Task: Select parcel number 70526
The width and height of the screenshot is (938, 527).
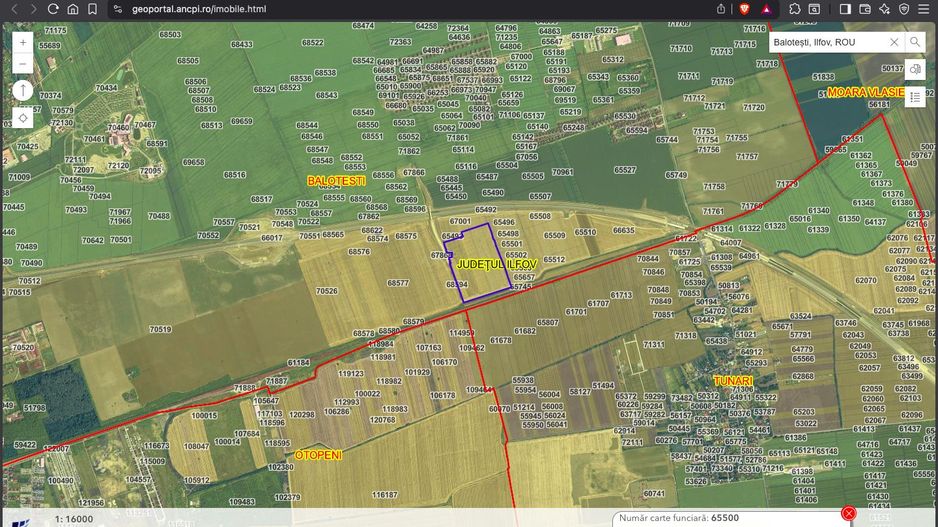Action: click(x=327, y=291)
